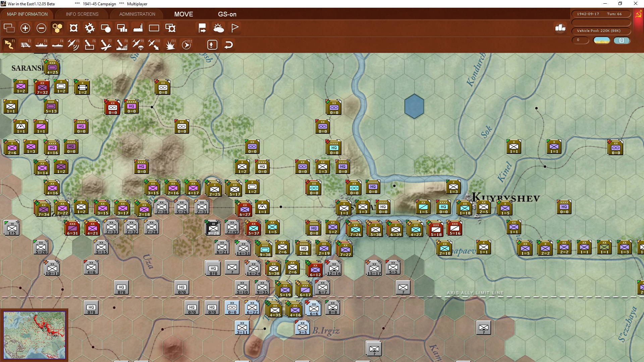Select rail movement mode F2

click(x=25, y=45)
